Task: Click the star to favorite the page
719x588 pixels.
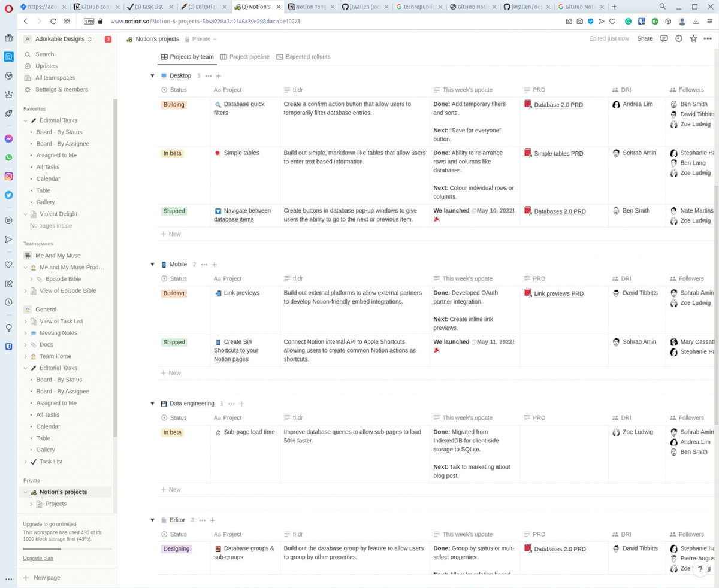Action: (x=692, y=38)
